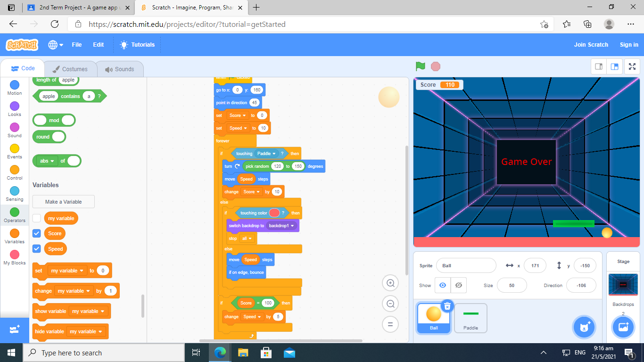This screenshot has width=644, height=362.
Task: Enable the my variable checkbox
Action: [37, 218]
